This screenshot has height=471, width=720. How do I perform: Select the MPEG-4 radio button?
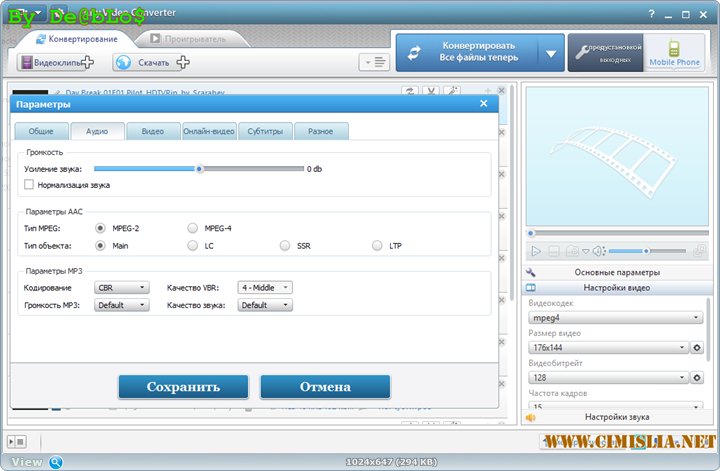coord(193,228)
